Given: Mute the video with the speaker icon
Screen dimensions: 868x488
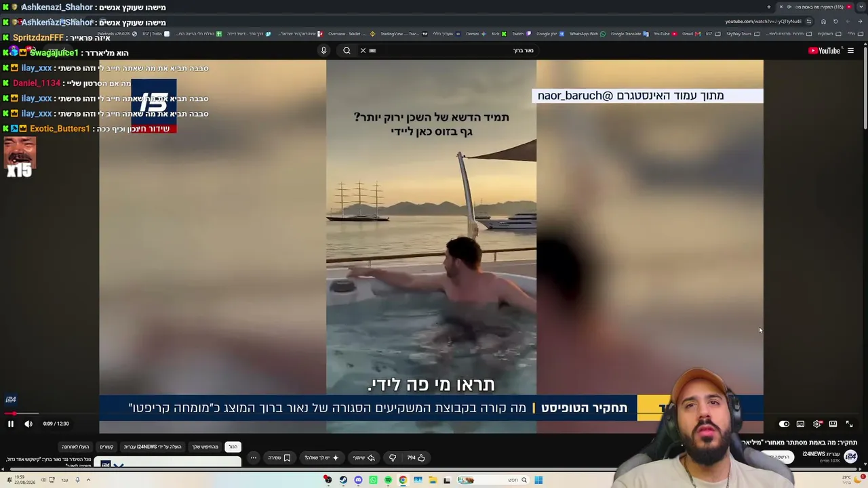Looking at the screenshot, I should pos(28,424).
